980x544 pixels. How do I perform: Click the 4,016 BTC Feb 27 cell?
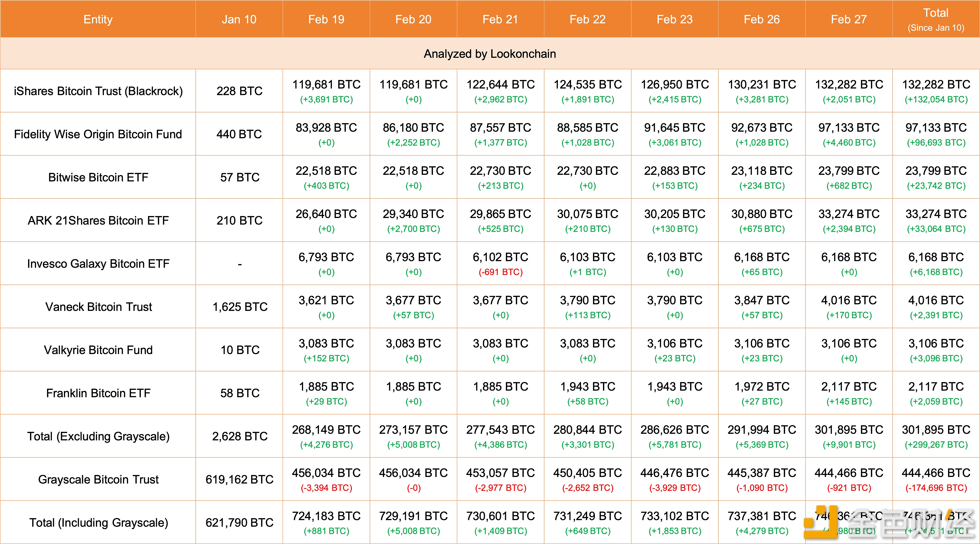click(849, 300)
